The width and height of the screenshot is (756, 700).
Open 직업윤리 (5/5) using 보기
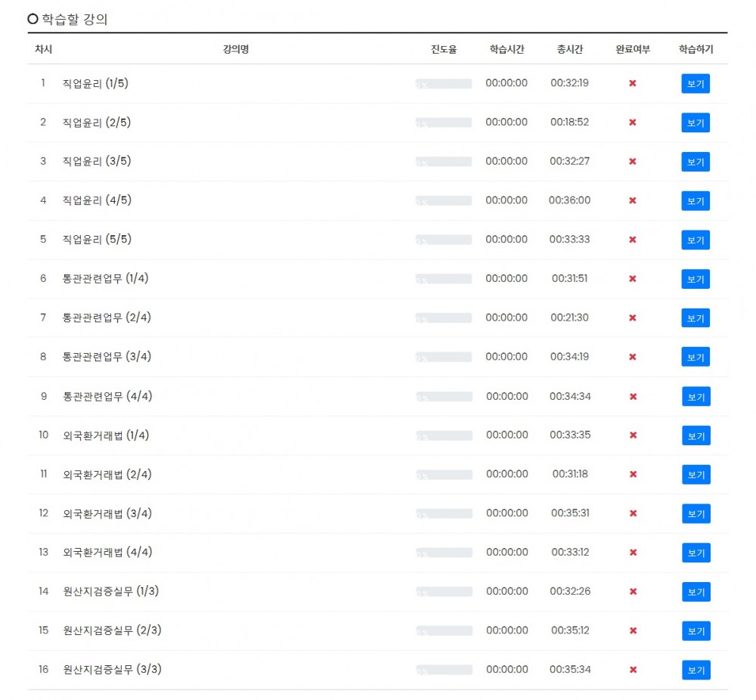point(696,240)
